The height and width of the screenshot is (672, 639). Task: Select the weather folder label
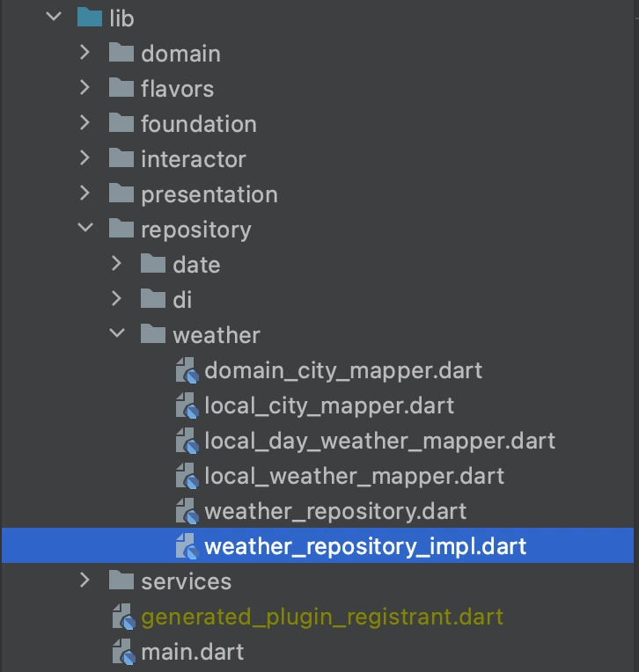pyautogui.click(x=217, y=335)
